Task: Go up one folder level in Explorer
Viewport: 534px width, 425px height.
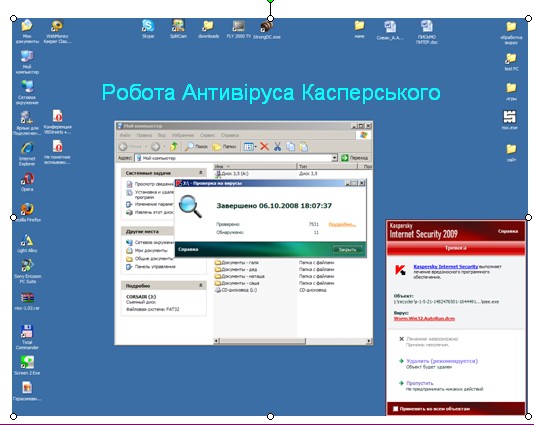Action: point(174,146)
